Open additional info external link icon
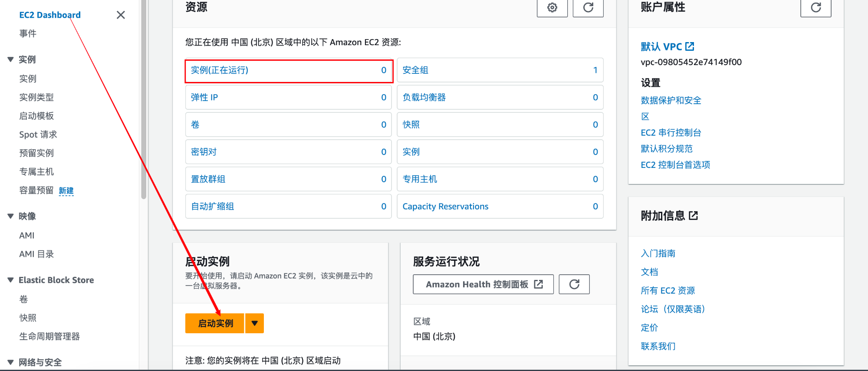The height and width of the screenshot is (371, 868). (693, 216)
